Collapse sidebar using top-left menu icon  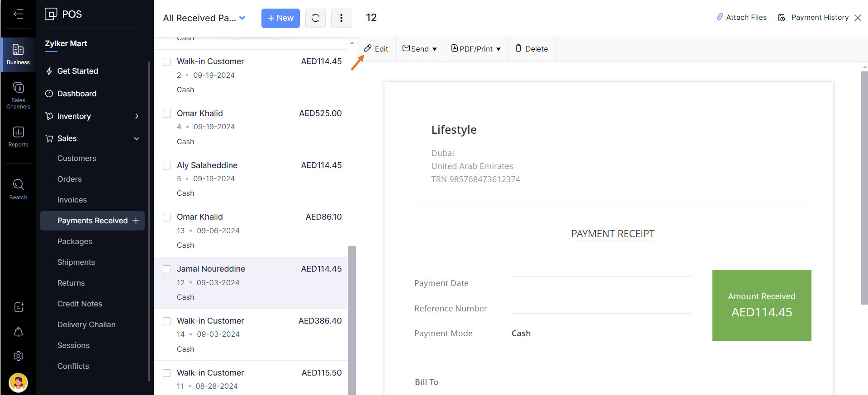point(18,14)
